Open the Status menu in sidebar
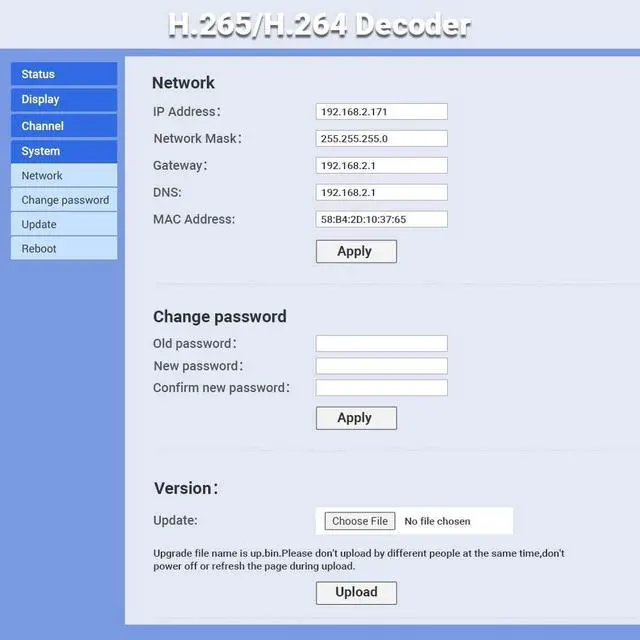 (63, 74)
